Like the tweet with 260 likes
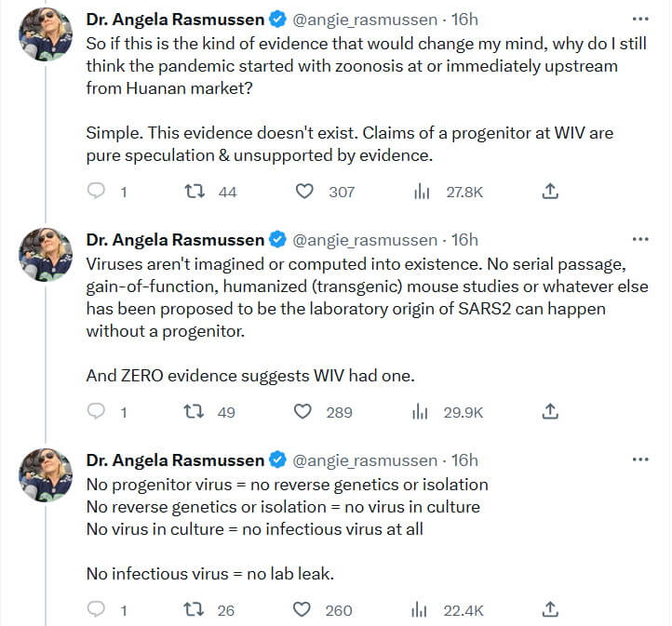Screen dimensions: 672x626 point(304,609)
